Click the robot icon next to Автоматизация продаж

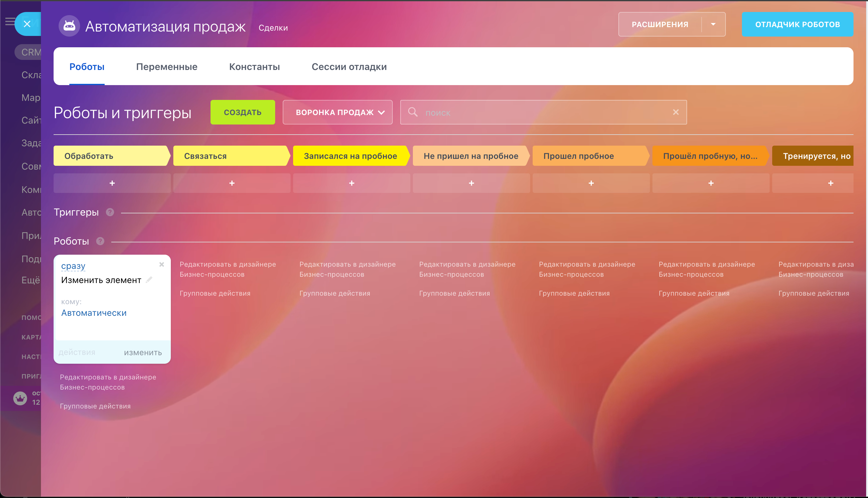point(69,26)
